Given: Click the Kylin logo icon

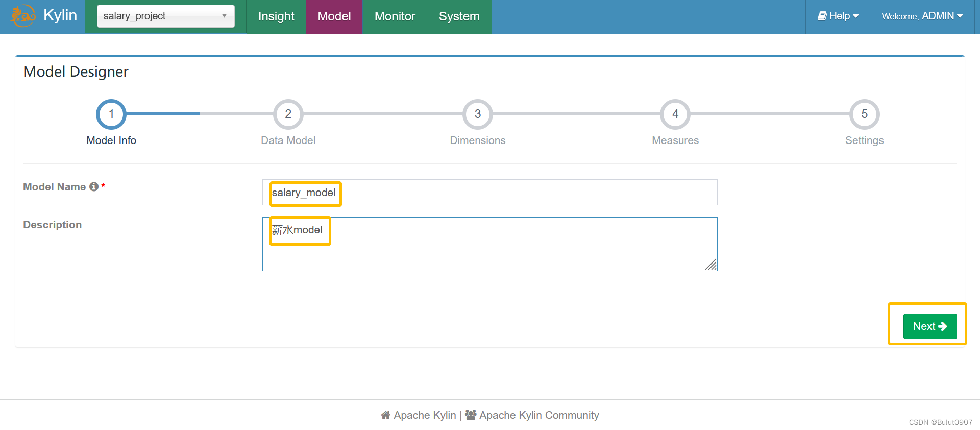Looking at the screenshot, I should [x=23, y=16].
